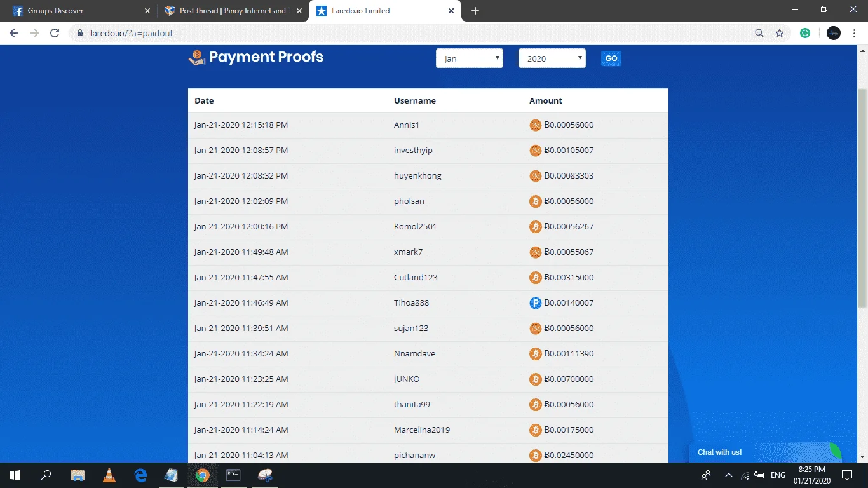Go forward with the browser forward arrow
868x488 pixels.
click(x=34, y=33)
